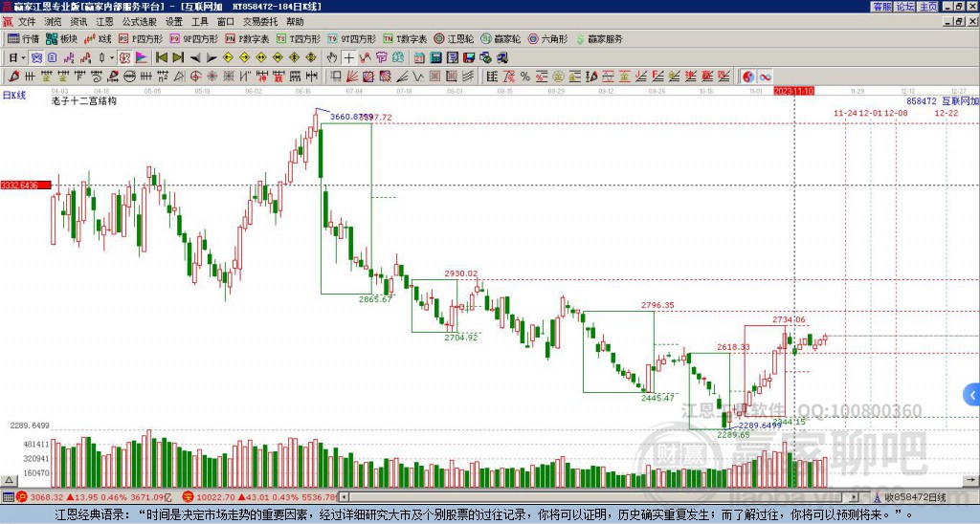Viewport: 980px width, 524px height.
Task: Open the 设置 menu
Action: click(174, 22)
